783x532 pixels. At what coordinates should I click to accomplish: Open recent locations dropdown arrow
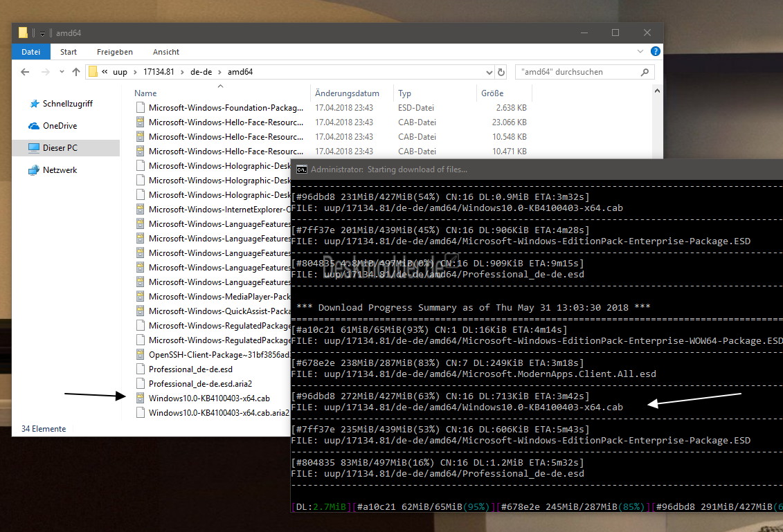[x=62, y=72]
